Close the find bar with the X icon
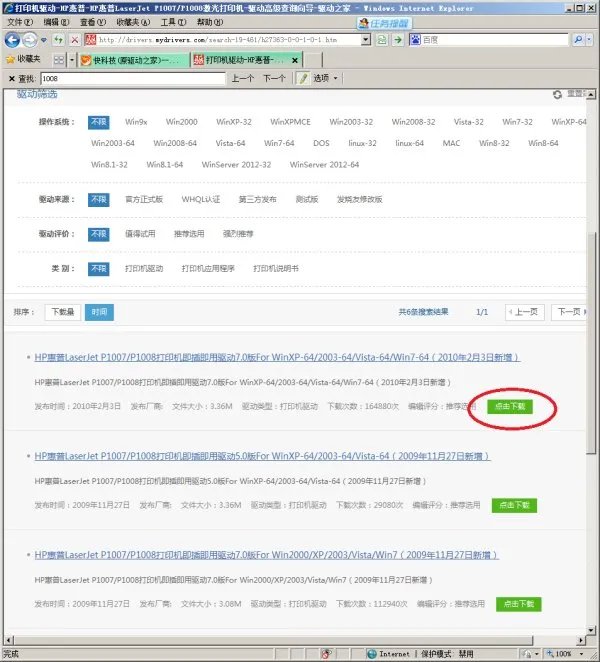 point(11,78)
